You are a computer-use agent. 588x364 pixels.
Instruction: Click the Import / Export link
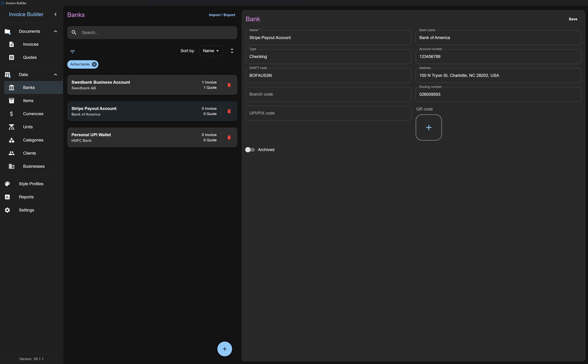[222, 15]
